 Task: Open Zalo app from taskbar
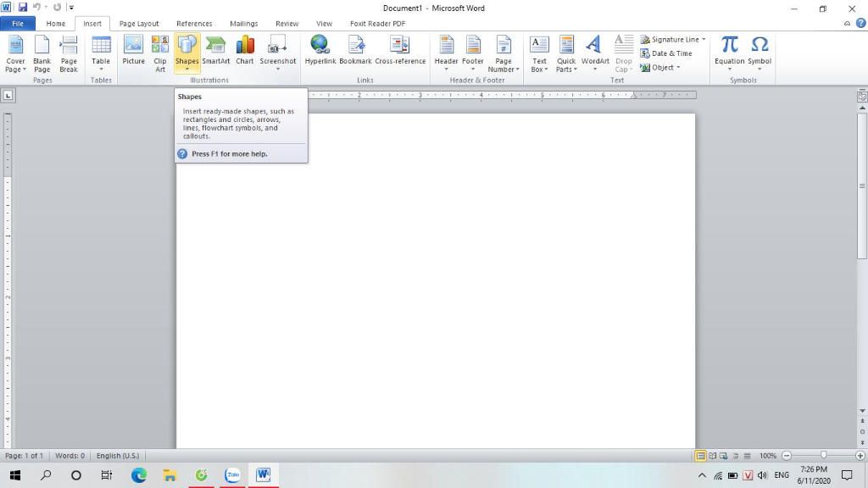click(232, 475)
